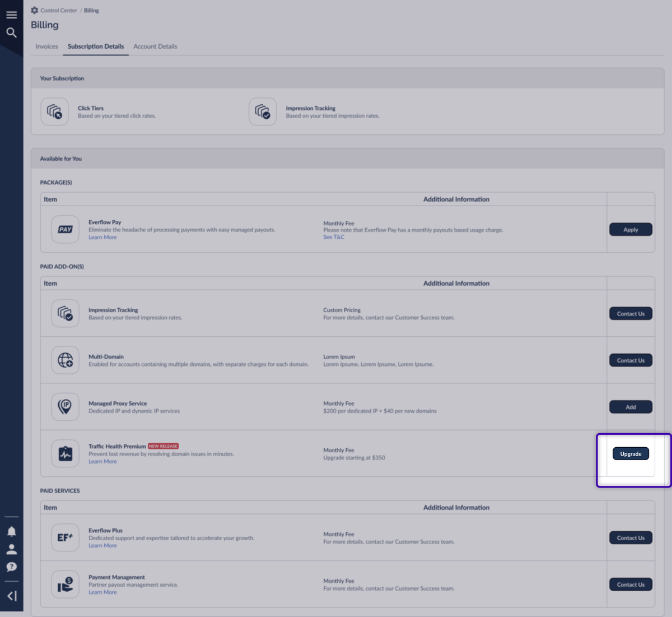Image resolution: width=672 pixels, height=617 pixels.
Task: Switch to the Invoices tab
Action: pos(46,47)
